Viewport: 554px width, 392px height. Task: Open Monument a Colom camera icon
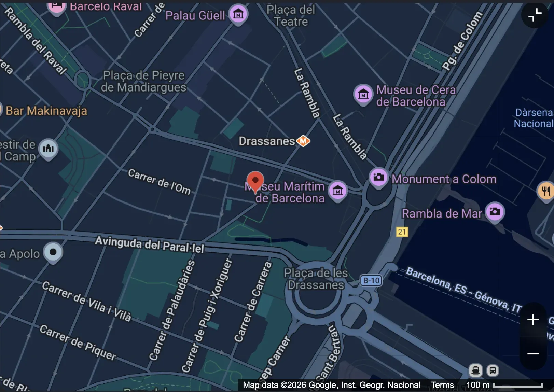click(378, 178)
